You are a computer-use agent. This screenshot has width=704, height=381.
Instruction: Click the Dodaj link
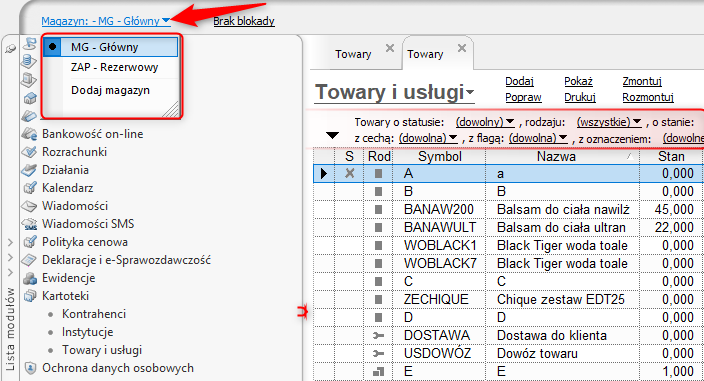pos(519,81)
